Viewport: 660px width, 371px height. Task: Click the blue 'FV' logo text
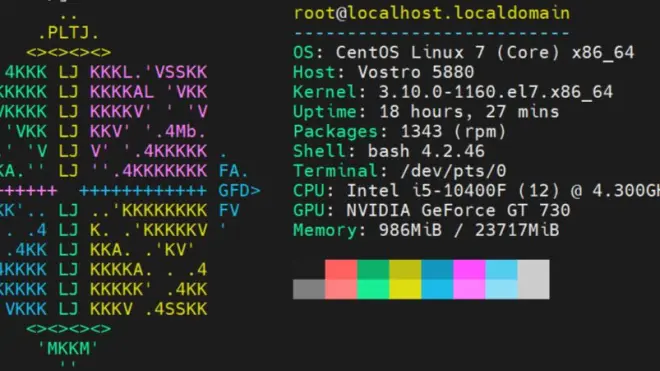tap(229, 211)
